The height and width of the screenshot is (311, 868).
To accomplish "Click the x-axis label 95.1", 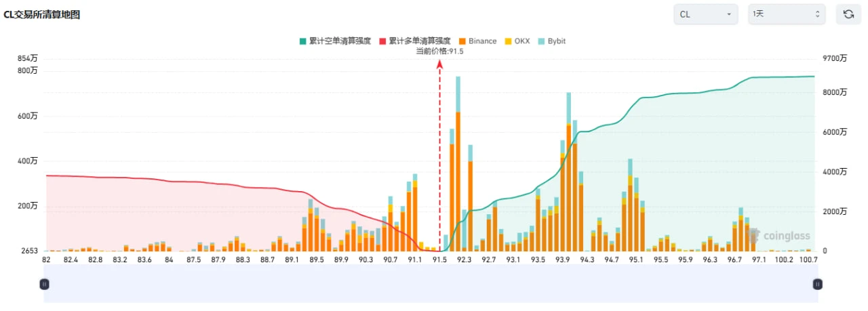I will 635,260.
